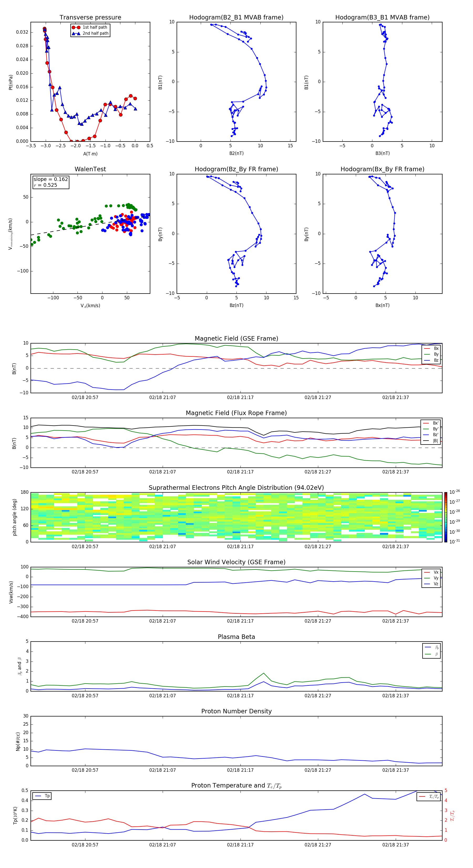Click the 'Bz(nT)' x-axis label

click(236, 305)
